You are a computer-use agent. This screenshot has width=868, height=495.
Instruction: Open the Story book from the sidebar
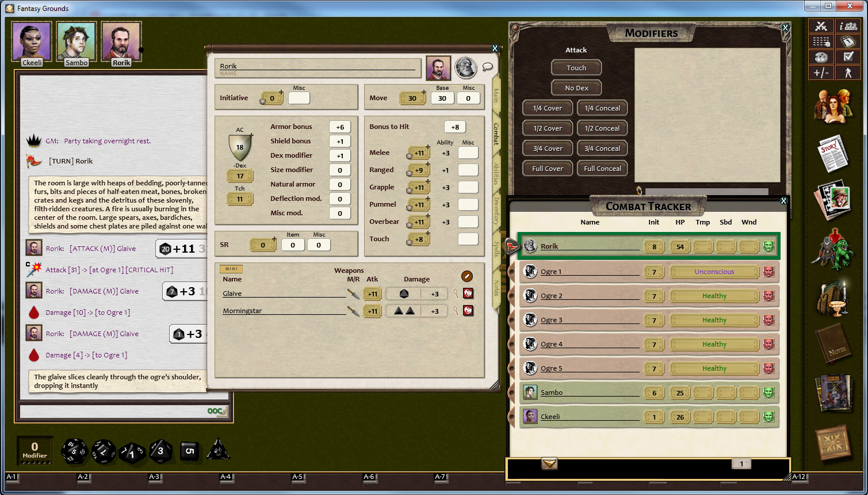832,153
